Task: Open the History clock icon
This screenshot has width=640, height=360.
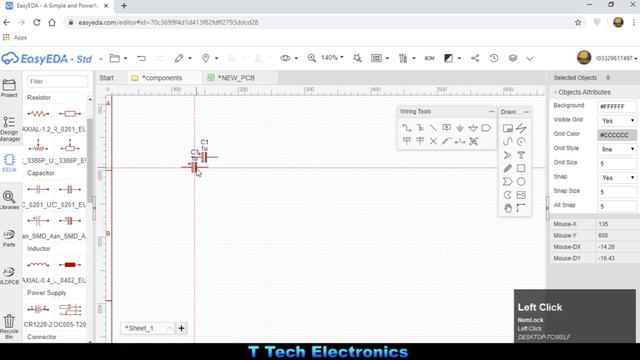Action: click(x=494, y=58)
